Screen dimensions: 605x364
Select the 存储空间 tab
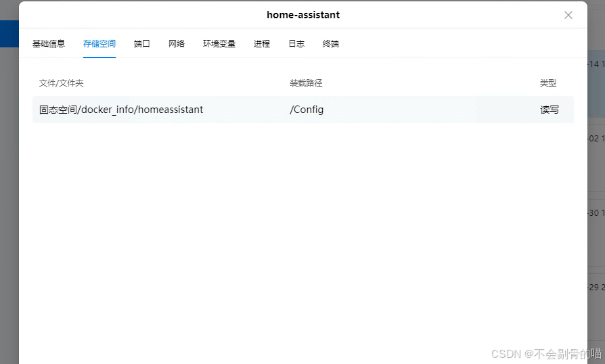99,44
